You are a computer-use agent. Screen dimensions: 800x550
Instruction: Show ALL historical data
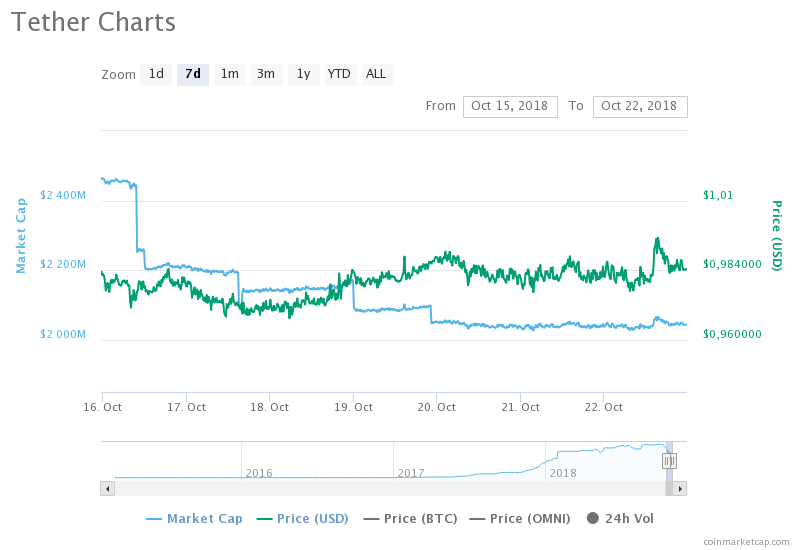coord(377,74)
